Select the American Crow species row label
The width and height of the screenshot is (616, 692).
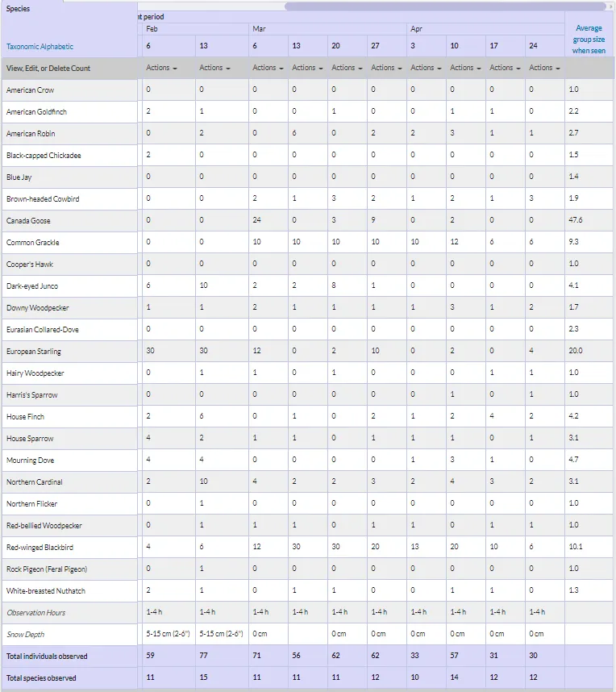[30, 90]
